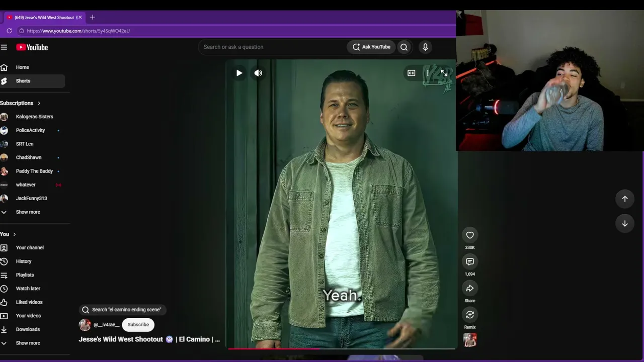Search "el camino ending scene" suggestion

(x=123, y=310)
